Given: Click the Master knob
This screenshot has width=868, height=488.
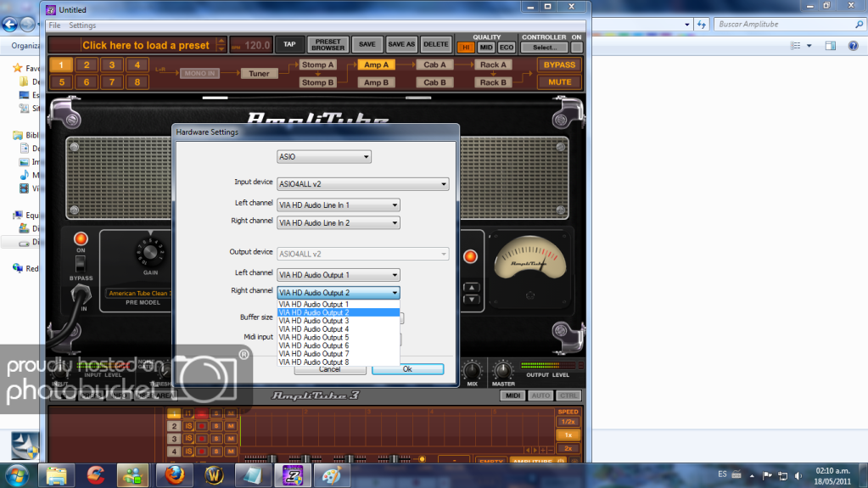Looking at the screenshot, I should tap(503, 371).
